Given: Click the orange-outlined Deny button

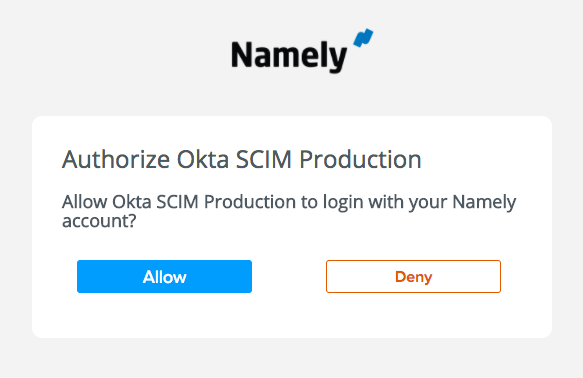Looking at the screenshot, I should coord(413,277).
